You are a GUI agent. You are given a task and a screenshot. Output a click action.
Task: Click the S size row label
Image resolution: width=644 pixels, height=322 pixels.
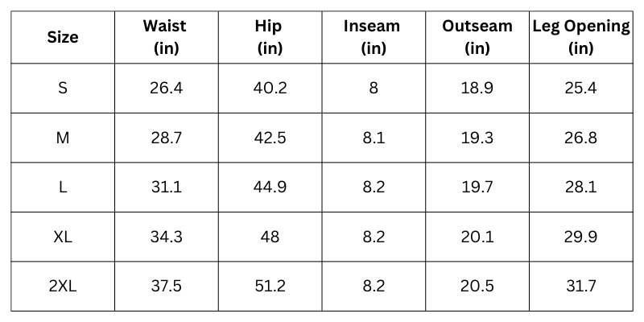[x=63, y=89]
